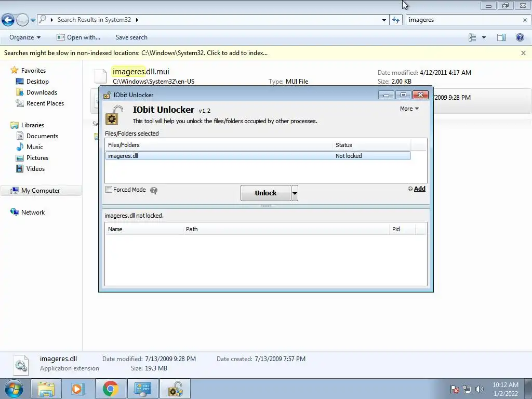532x399 pixels.
Task: Open the recent pages dropdown arrow
Action: point(33,20)
